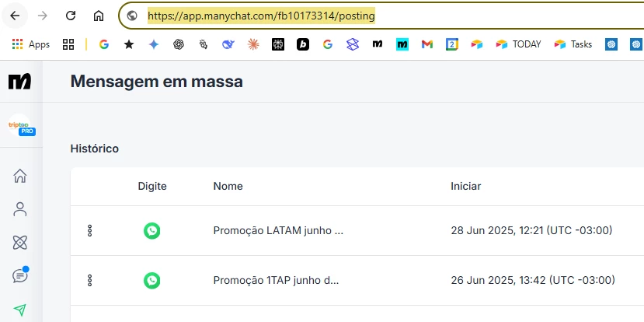Open the Contacts person icon in sidebar
Screen dimensions: 644x322
[x=19, y=209]
